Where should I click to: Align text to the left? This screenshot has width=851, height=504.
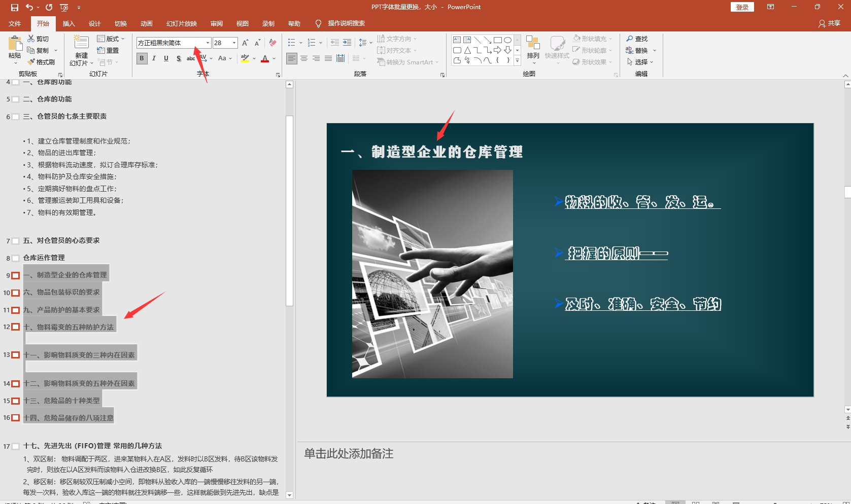tap(292, 58)
